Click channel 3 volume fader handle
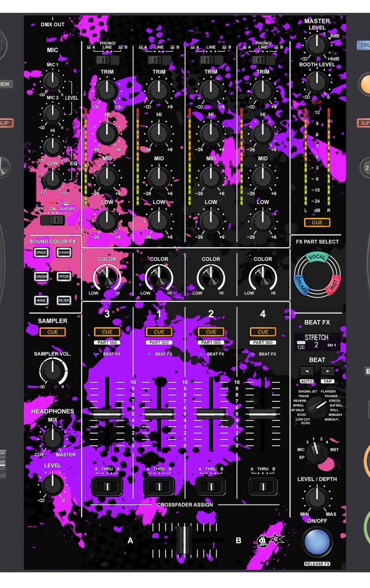Image resolution: width=370 pixels, height=588 pixels. click(107, 414)
